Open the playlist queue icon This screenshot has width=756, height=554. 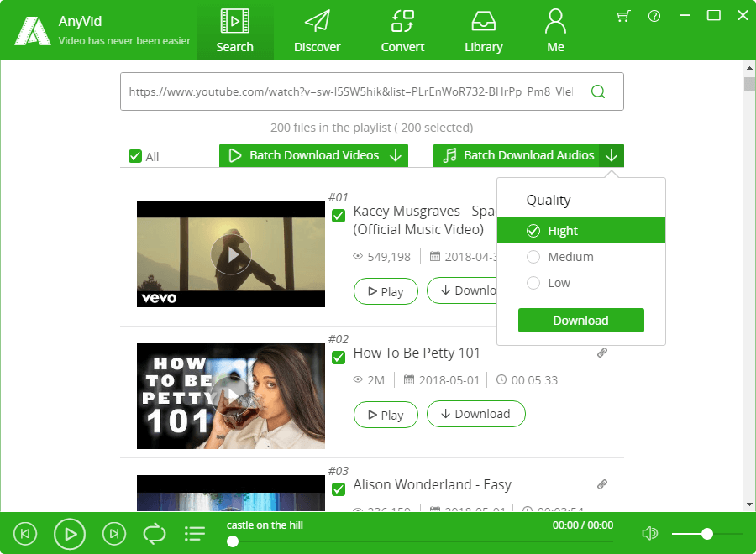195,533
